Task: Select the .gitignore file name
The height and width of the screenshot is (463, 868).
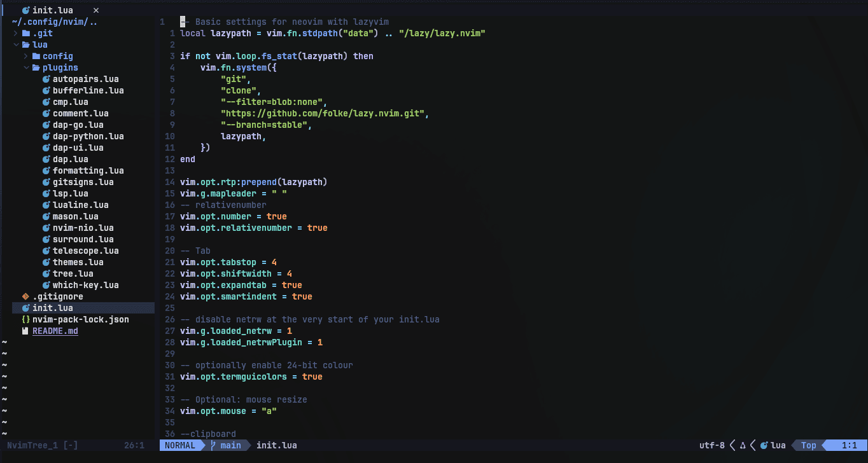Action: click(58, 296)
